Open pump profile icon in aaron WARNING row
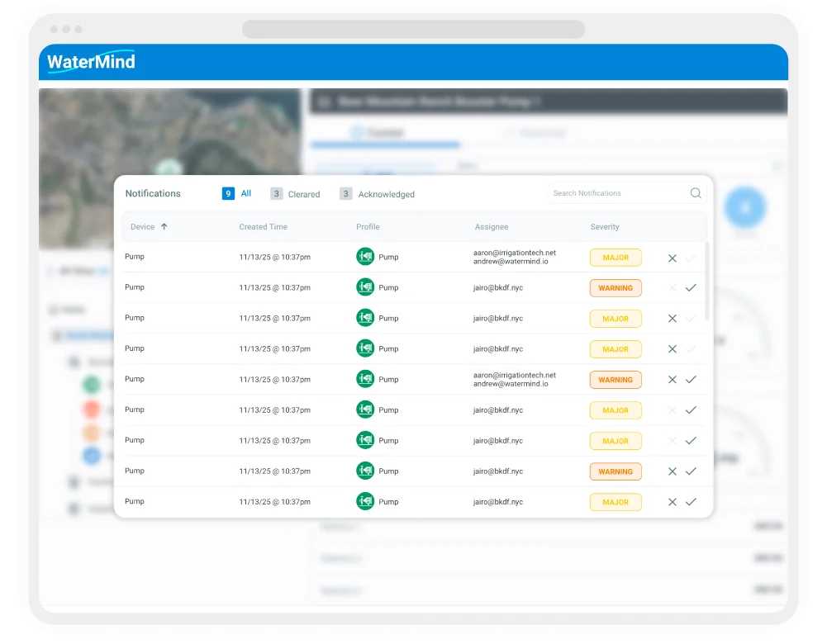The width and height of the screenshot is (827, 644). point(365,379)
